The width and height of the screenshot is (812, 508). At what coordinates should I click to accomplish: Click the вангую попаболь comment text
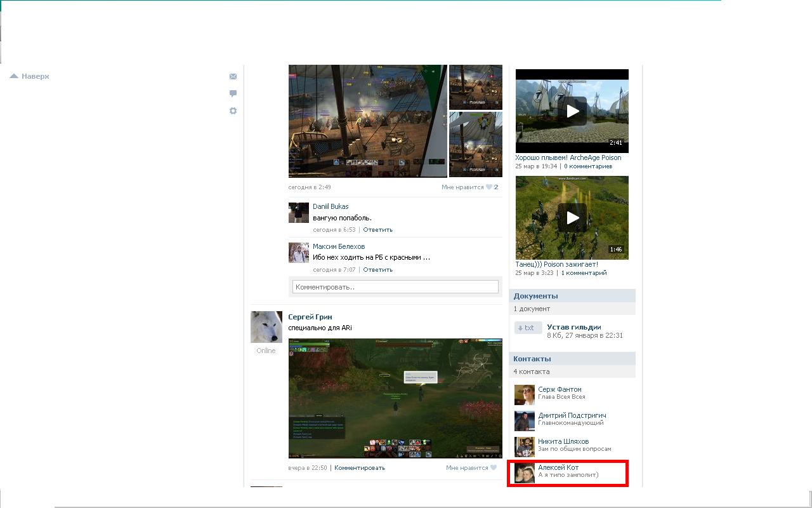(x=343, y=218)
